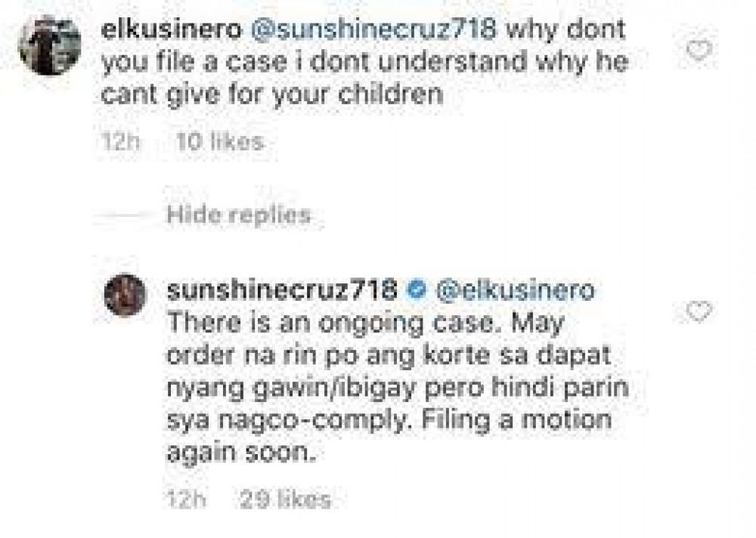Click the 'Filing a motion again soon' sentence
This screenshot has width=756, height=538.
tap(389, 436)
